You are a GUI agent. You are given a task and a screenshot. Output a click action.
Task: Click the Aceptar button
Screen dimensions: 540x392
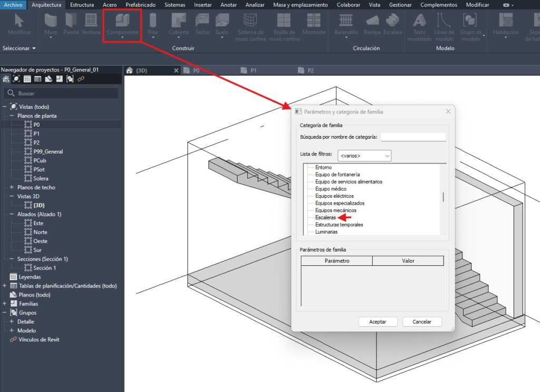[378, 321]
